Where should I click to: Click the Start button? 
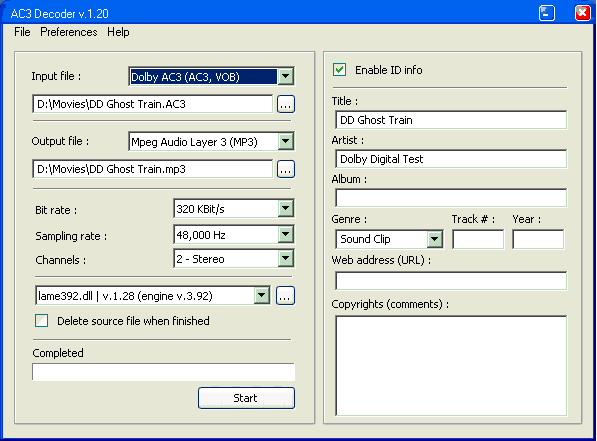click(x=246, y=398)
